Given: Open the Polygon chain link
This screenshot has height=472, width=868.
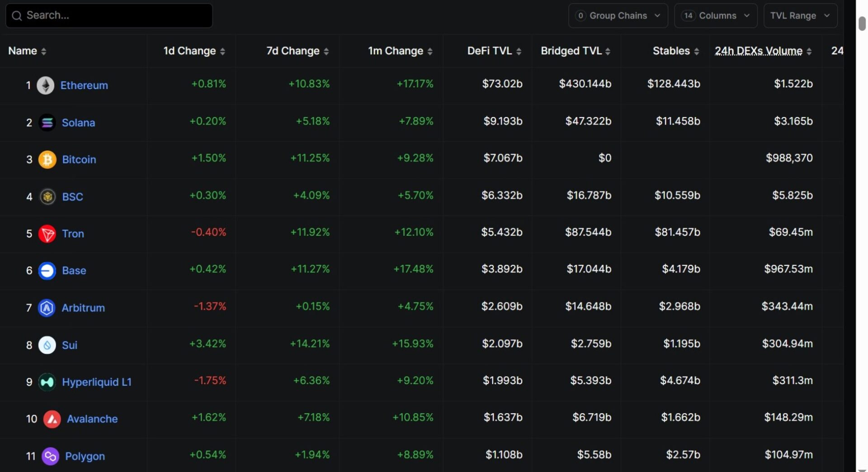Looking at the screenshot, I should coord(85,456).
